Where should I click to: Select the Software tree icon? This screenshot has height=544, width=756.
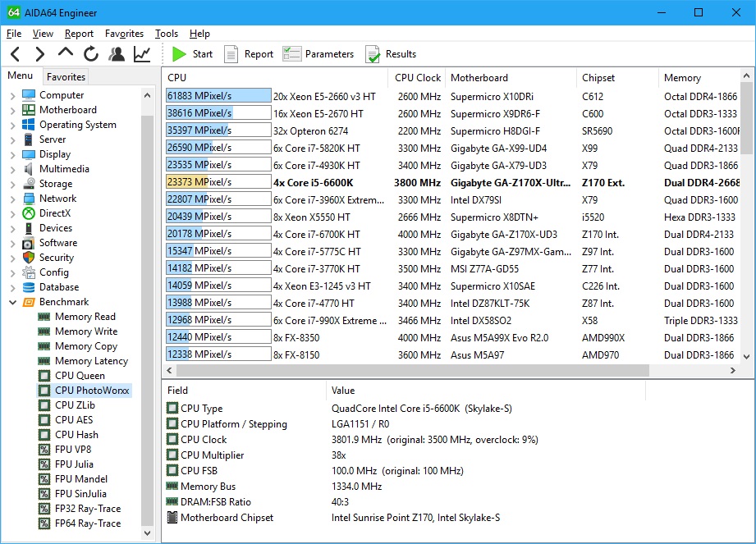click(29, 243)
